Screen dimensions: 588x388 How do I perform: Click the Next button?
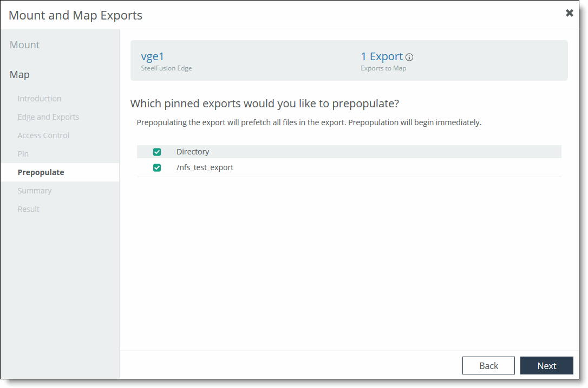coord(546,365)
